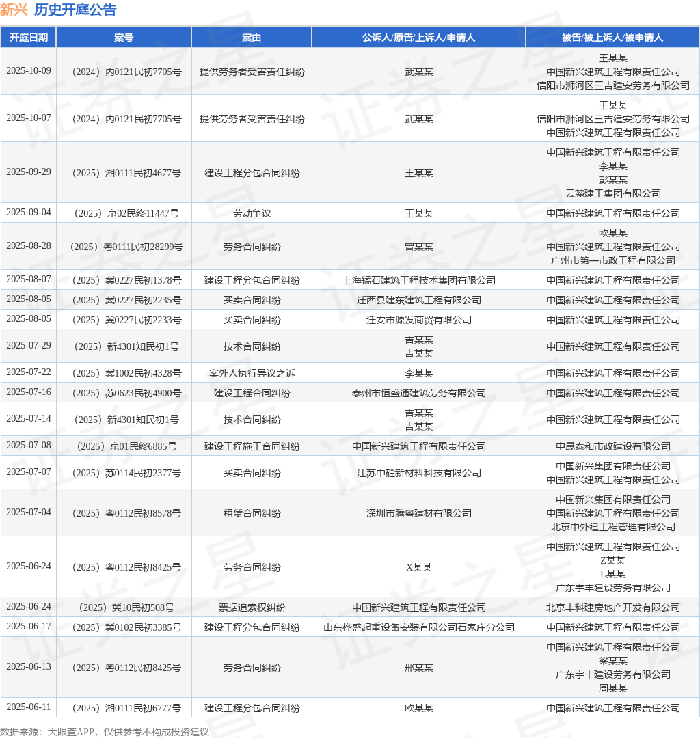Click case number (2025)苏0114民初2377号
Viewport: 700px width, 738px height.
point(126,473)
